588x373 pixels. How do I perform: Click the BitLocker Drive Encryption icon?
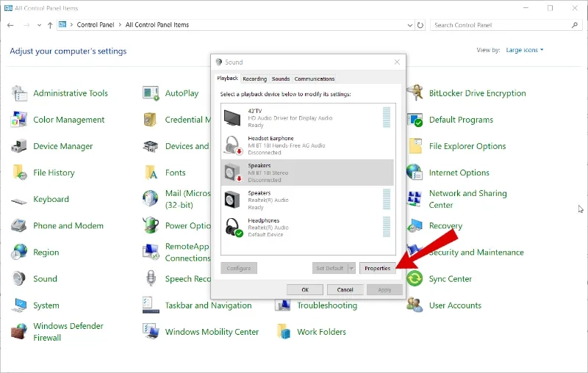415,93
